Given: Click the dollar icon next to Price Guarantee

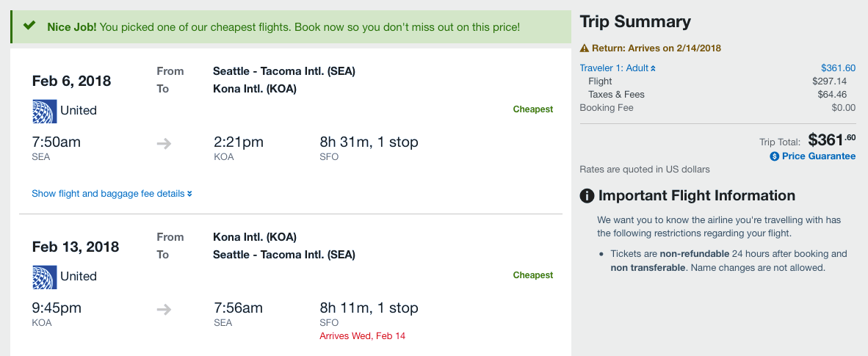Looking at the screenshot, I should point(774,156).
